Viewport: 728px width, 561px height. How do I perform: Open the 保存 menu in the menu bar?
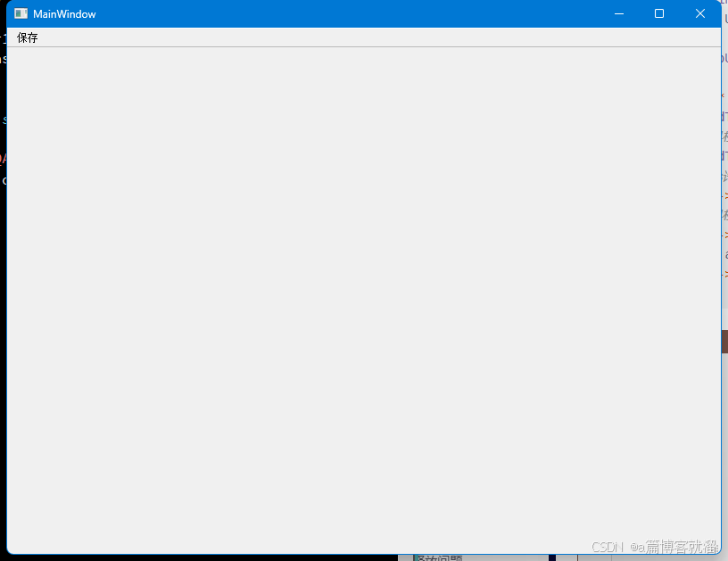click(x=28, y=37)
